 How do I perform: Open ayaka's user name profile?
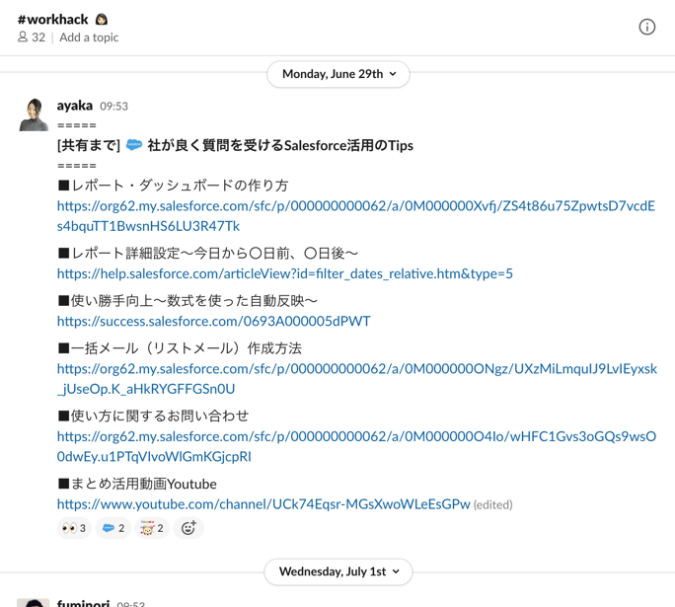tap(75, 105)
